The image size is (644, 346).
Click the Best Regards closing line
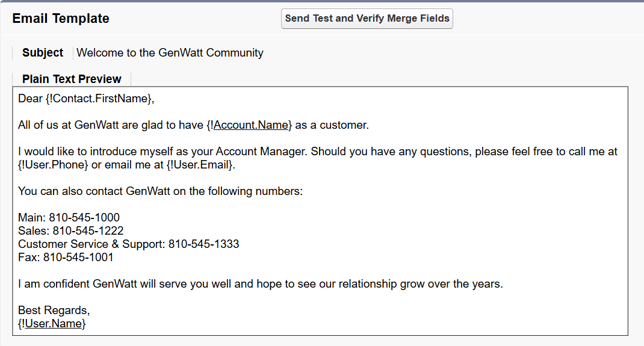[54, 310]
